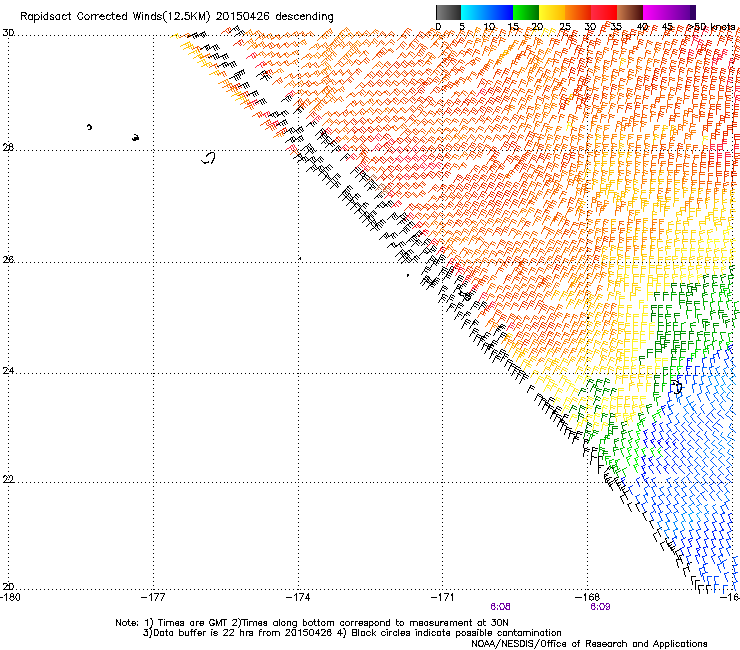Click the '>50 knots' legend label

pos(712,27)
